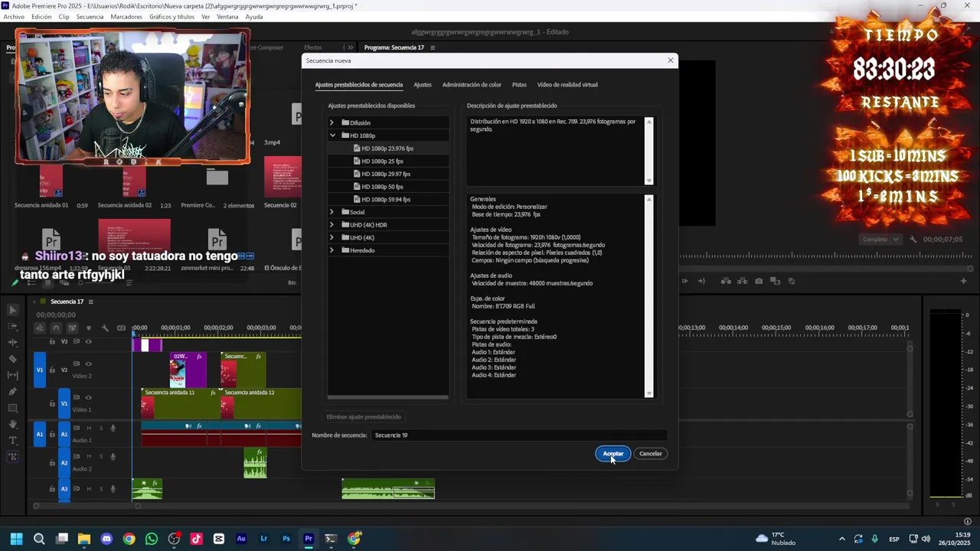Open Completa playback resolution dropdown
The height and width of the screenshot is (551, 980).
click(x=880, y=240)
